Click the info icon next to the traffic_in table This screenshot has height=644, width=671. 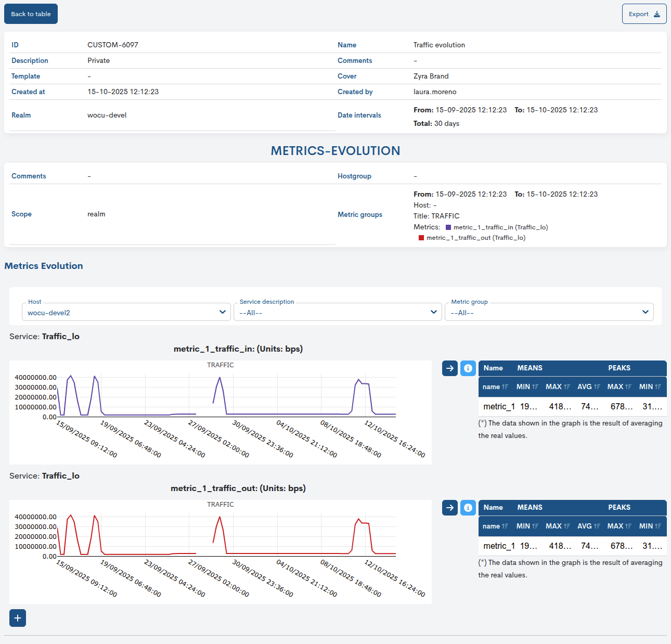[x=468, y=368]
